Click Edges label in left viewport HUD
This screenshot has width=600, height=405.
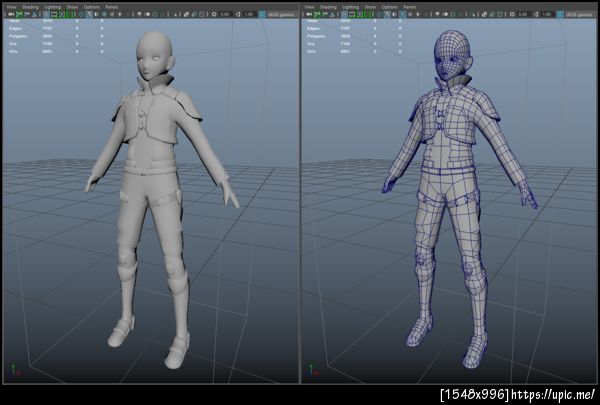pyautogui.click(x=16, y=28)
